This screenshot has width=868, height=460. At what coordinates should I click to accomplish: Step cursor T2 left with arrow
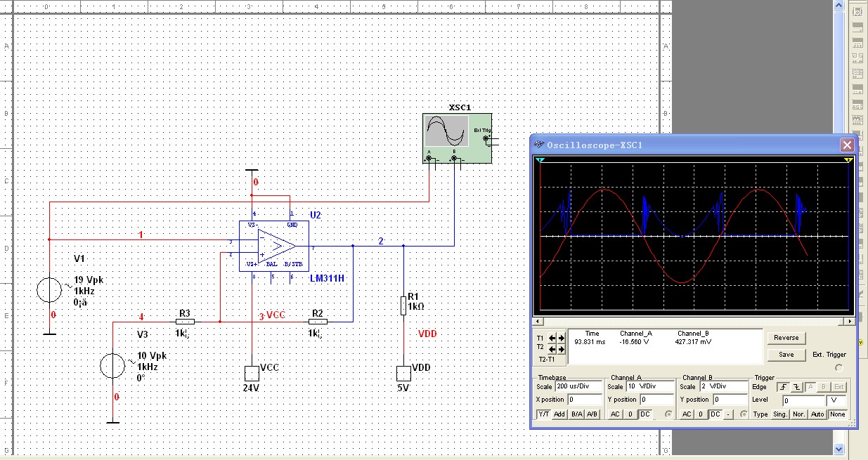point(552,348)
